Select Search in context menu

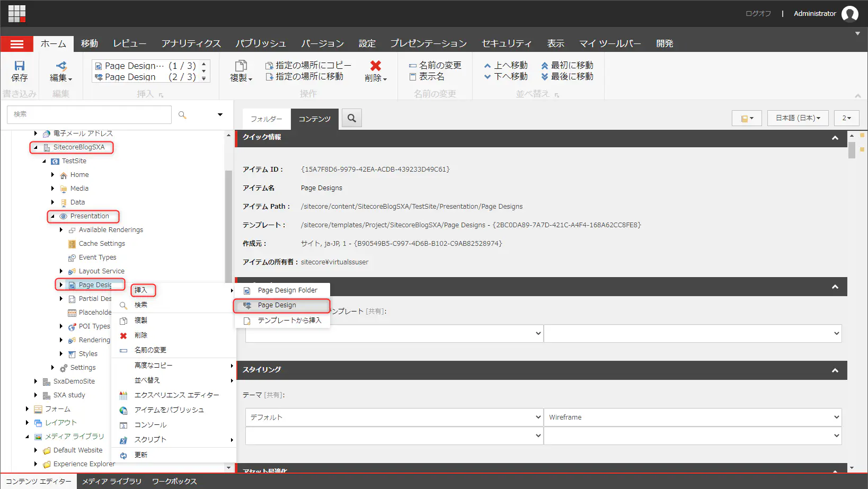[x=173, y=305]
